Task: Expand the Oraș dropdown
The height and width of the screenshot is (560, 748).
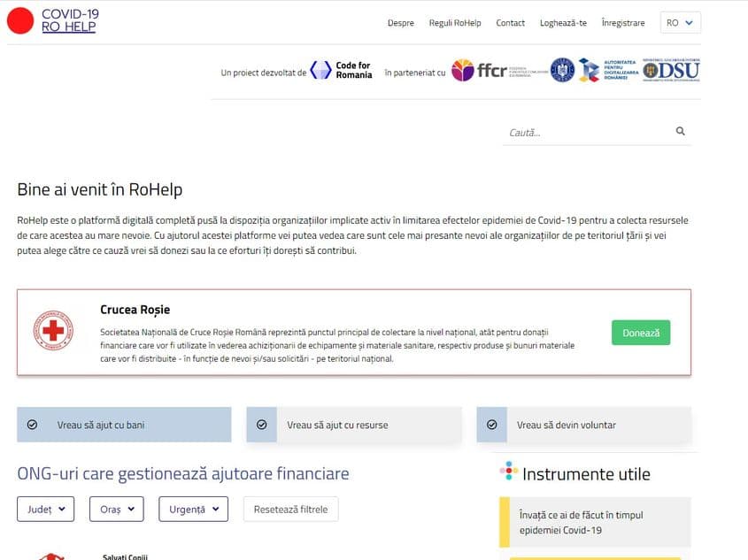Action: click(x=114, y=509)
